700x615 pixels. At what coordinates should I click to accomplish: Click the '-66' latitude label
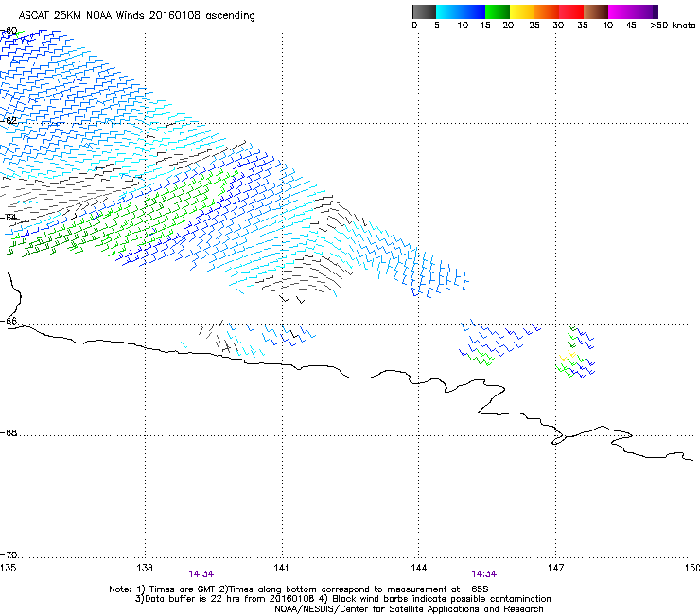point(9,321)
